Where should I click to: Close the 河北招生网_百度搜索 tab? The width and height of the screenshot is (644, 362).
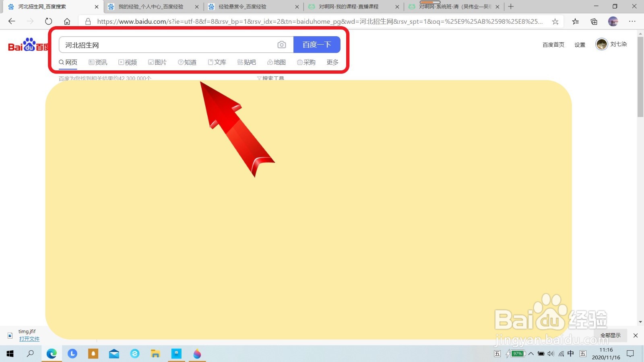97,7
